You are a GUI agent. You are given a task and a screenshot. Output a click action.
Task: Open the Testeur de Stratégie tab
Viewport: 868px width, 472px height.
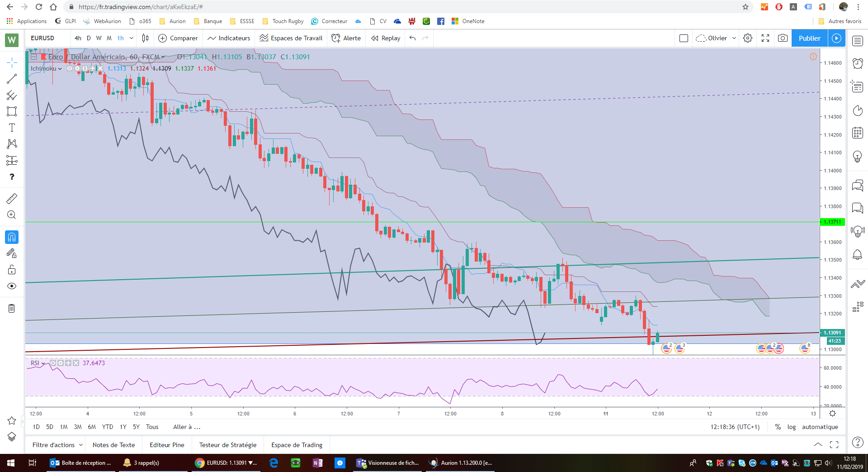coord(228,445)
